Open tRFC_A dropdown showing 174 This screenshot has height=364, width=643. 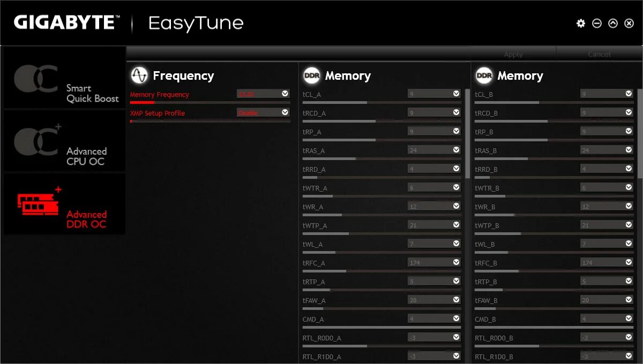point(434,262)
